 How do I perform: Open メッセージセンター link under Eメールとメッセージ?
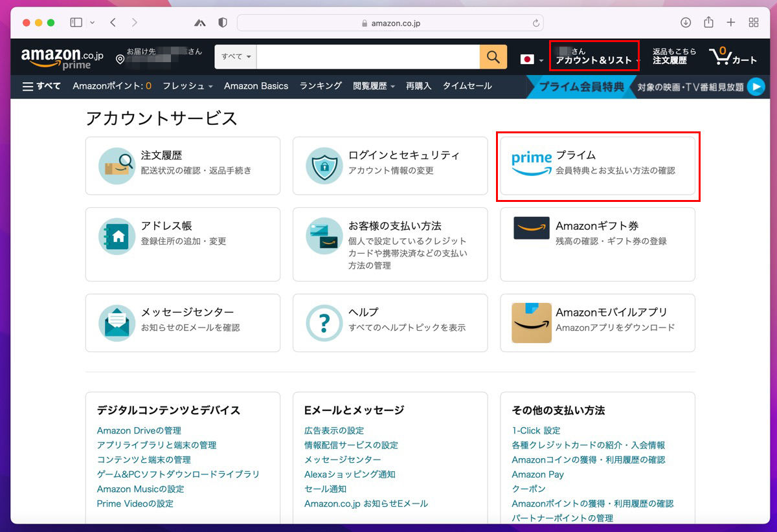coord(343,460)
